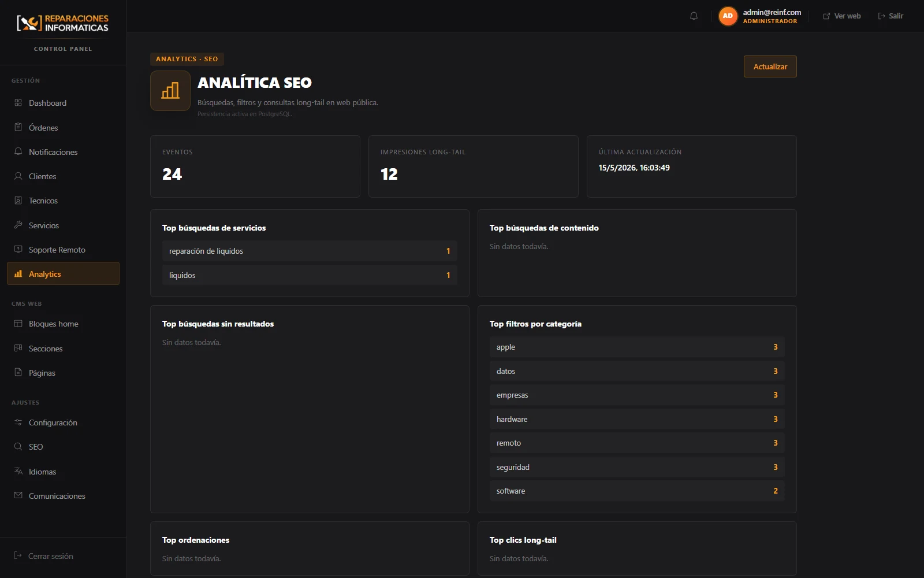Click the 'seguridad' category filter row
924x578 pixels.
[637, 467]
